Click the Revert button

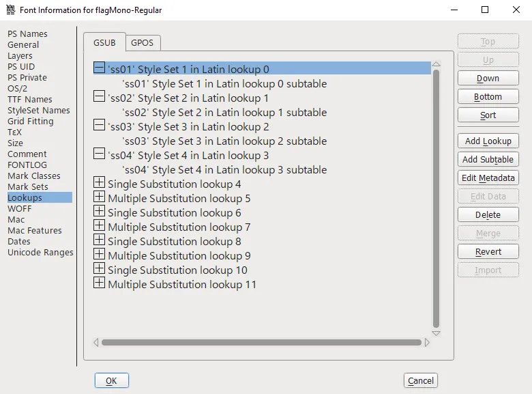(x=488, y=252)
